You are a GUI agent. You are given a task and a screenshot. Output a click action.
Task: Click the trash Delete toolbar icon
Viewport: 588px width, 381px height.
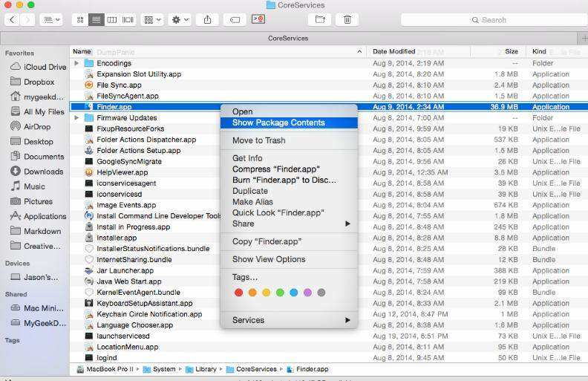coord(347,20)
